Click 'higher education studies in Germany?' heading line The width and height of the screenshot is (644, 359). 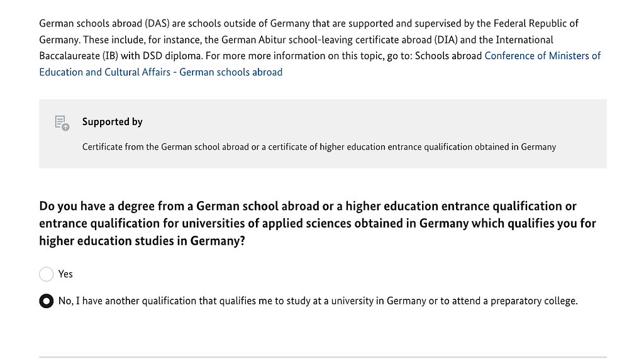[x=142, y=241]
